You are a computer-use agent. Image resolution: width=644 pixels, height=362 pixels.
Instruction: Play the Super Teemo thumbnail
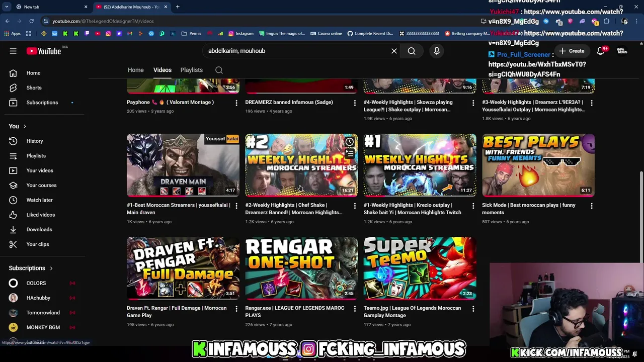tap(420, 268)
